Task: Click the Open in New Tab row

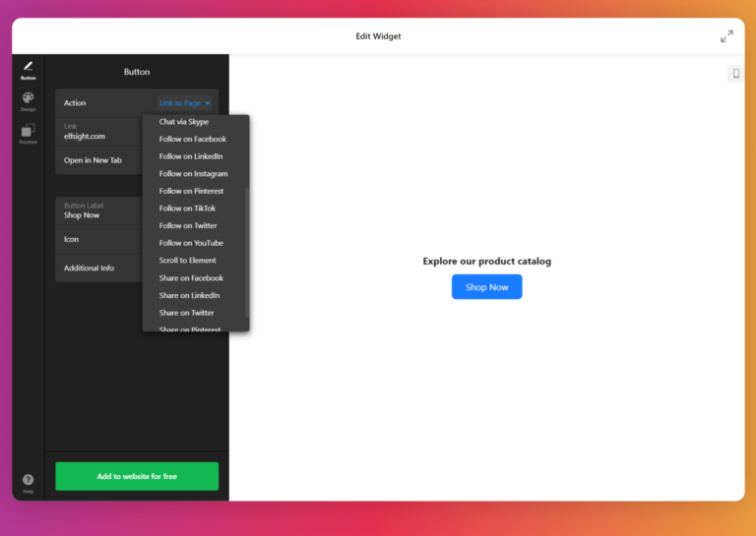Action: coord(98,160)
